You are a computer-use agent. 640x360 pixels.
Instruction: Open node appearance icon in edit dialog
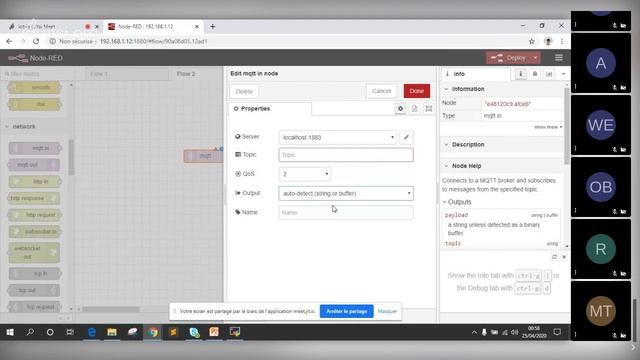tap(429, 109)
